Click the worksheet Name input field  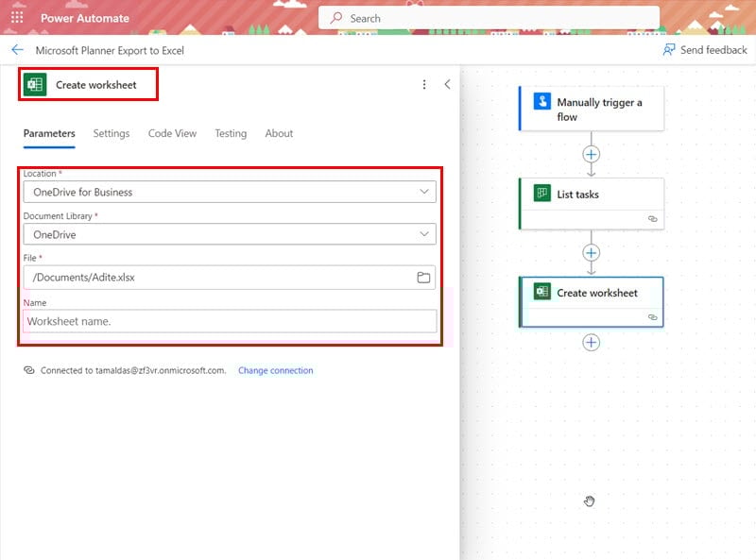[230, 321]
